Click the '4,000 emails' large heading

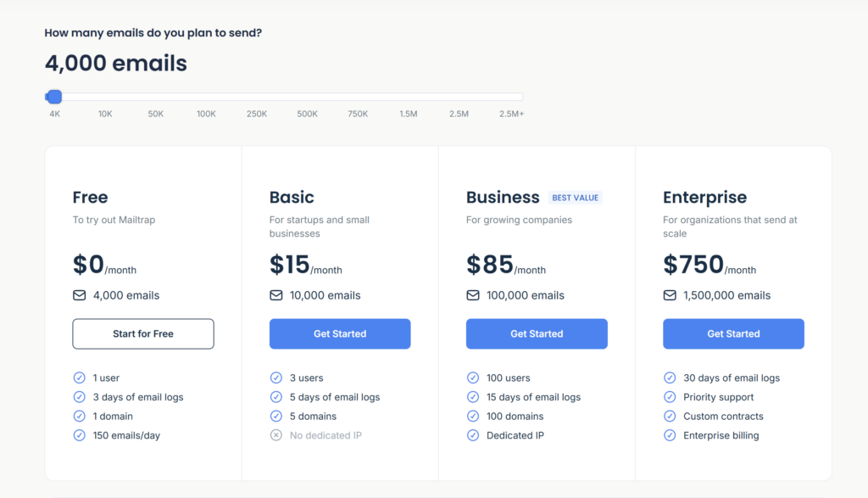coord(115,63)
